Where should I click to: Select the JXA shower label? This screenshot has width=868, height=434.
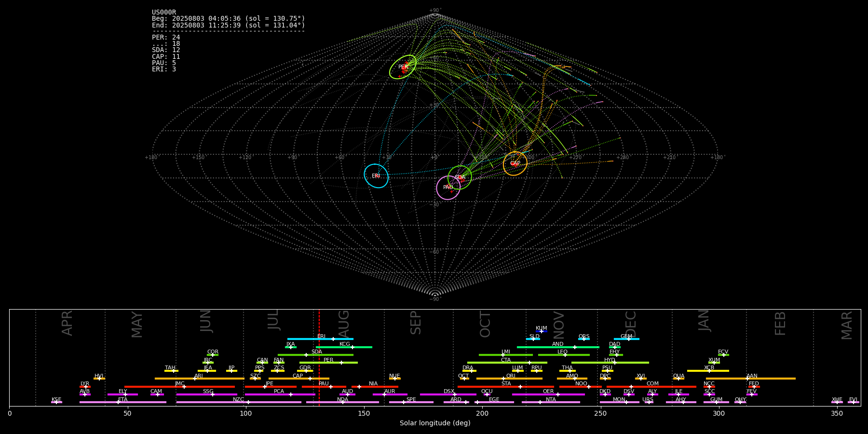pyautogui.click(x=290, y=344)
